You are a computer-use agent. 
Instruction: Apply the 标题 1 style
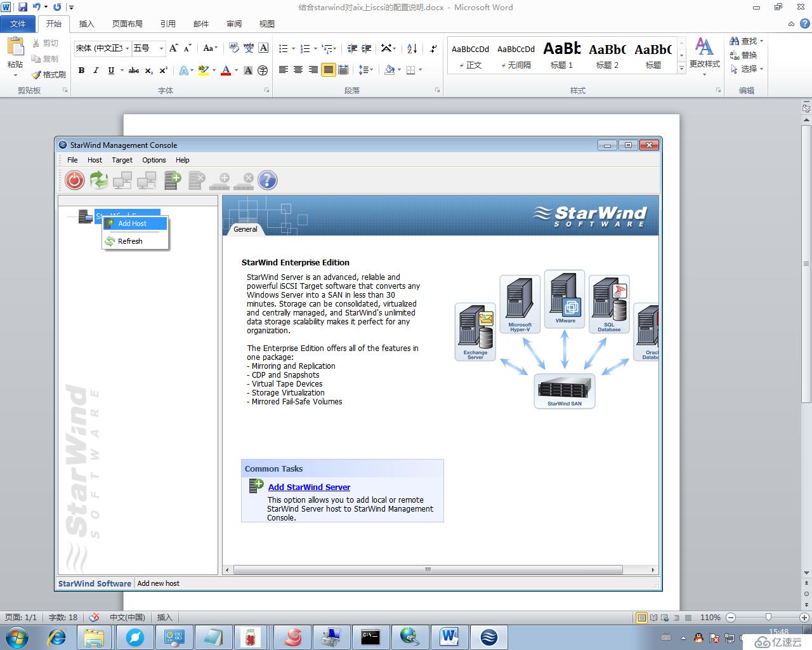pyautogui.click(x=561, y=55)
